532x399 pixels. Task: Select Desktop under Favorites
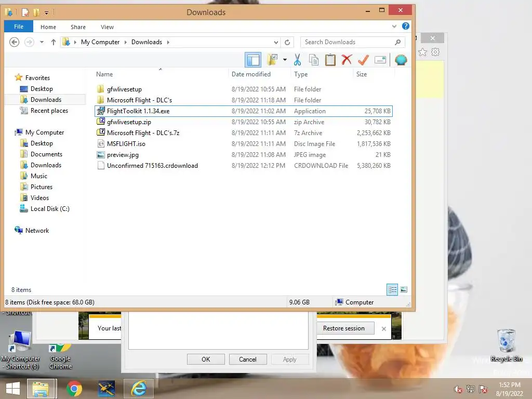coord(42,88)
